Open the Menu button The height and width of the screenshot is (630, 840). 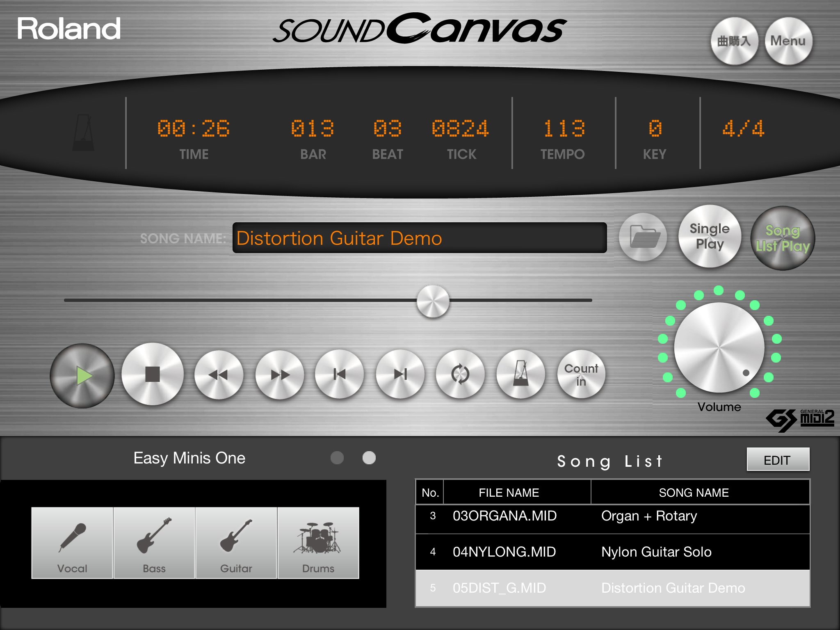click(788, 41)
